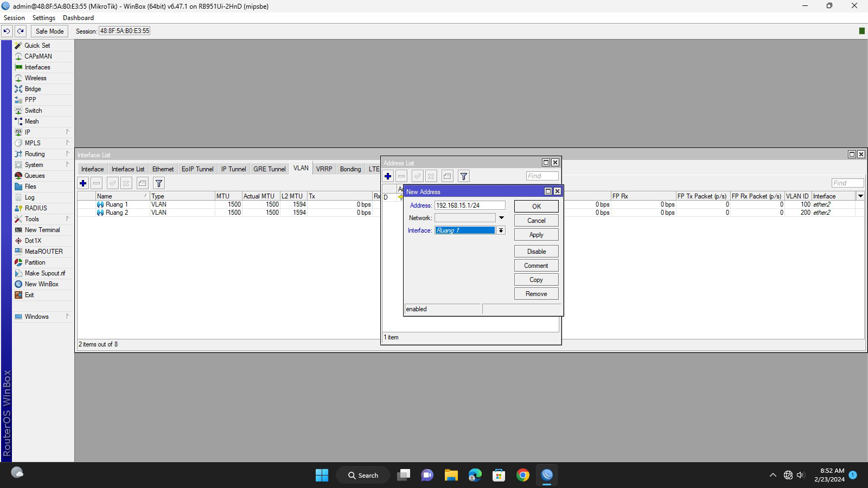
Task: Toggle Safe Mode button
Action: tap(49, 31)
